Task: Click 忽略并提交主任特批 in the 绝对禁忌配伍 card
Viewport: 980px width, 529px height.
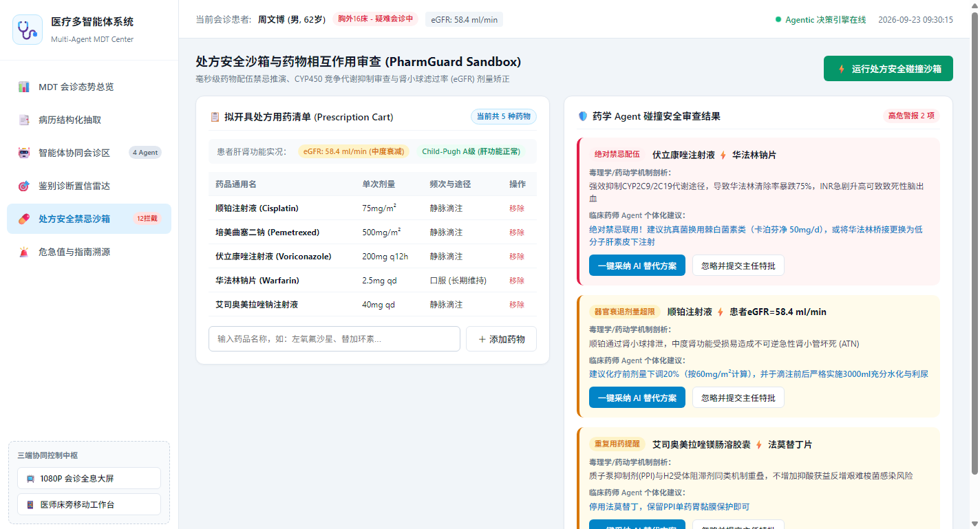Action: (x=738, y=266)
